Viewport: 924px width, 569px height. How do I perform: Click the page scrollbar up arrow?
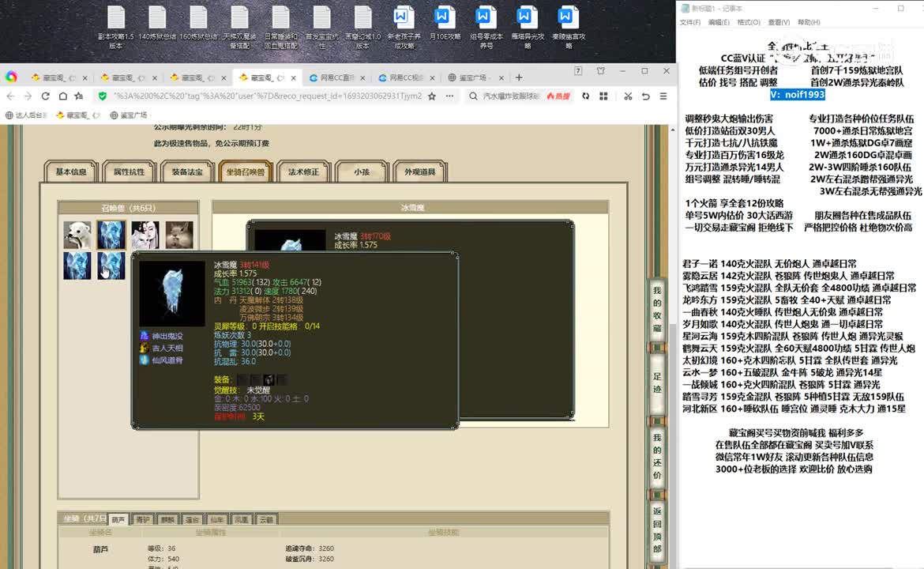click(672, 129)
